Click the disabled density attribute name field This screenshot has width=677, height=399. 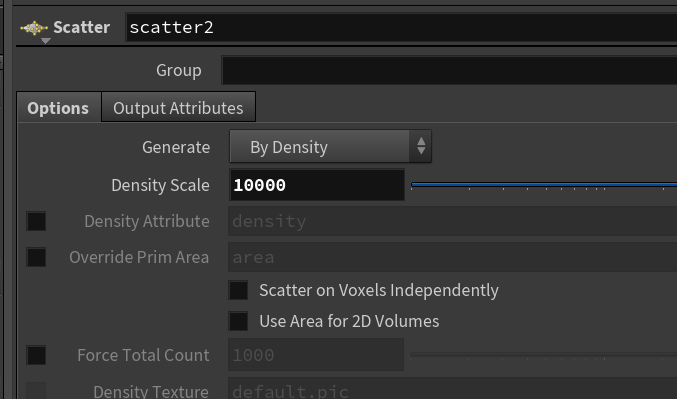452,221
